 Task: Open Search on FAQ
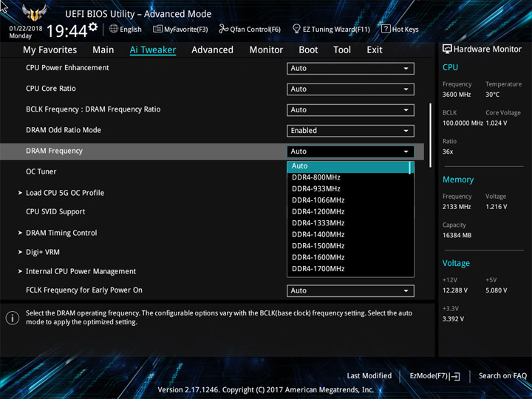(502, 375)
